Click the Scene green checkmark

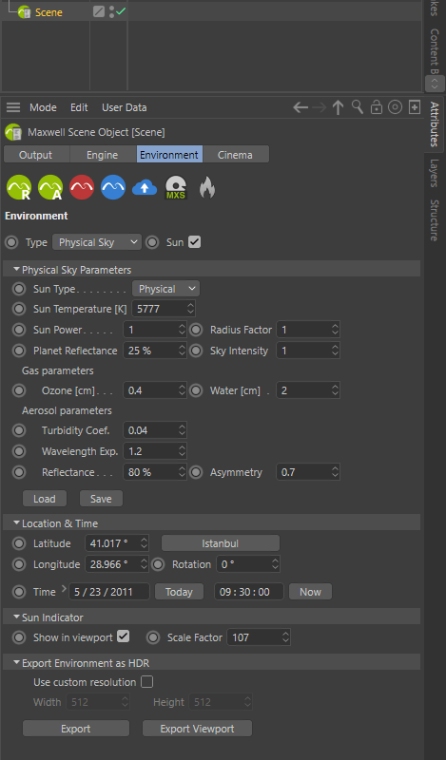121,11
